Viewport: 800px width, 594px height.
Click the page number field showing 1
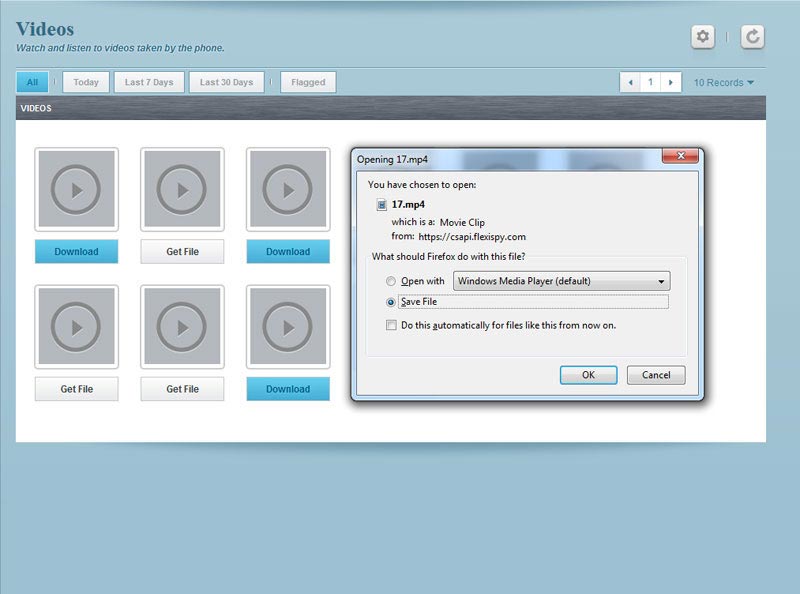point(650,83)
